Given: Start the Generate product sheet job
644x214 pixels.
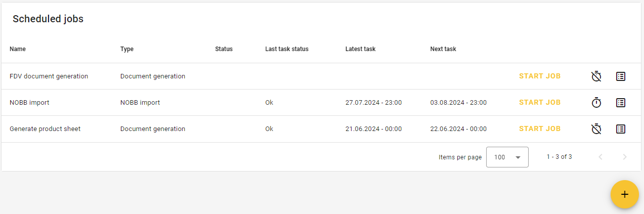Looking at the screenshot, I should pyautogui.click(x=540, y=129).
